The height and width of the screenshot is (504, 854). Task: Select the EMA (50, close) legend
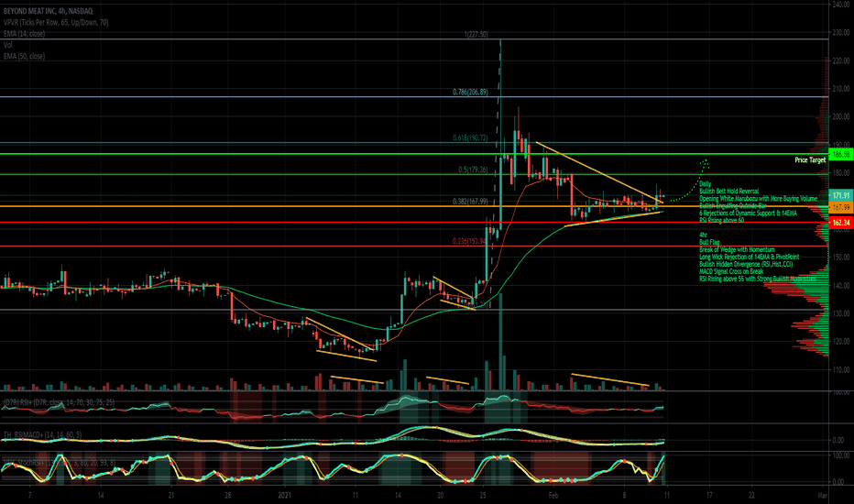tap(25, 56)
